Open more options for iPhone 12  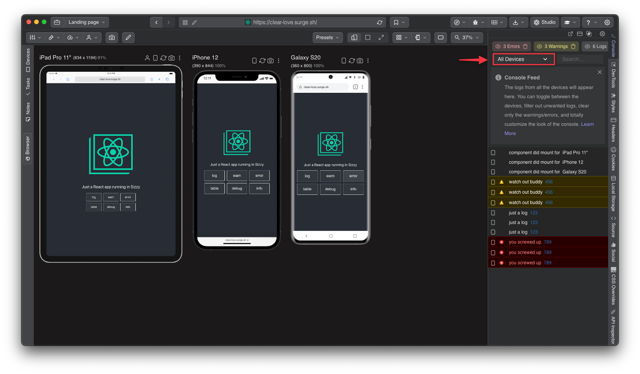278,60
